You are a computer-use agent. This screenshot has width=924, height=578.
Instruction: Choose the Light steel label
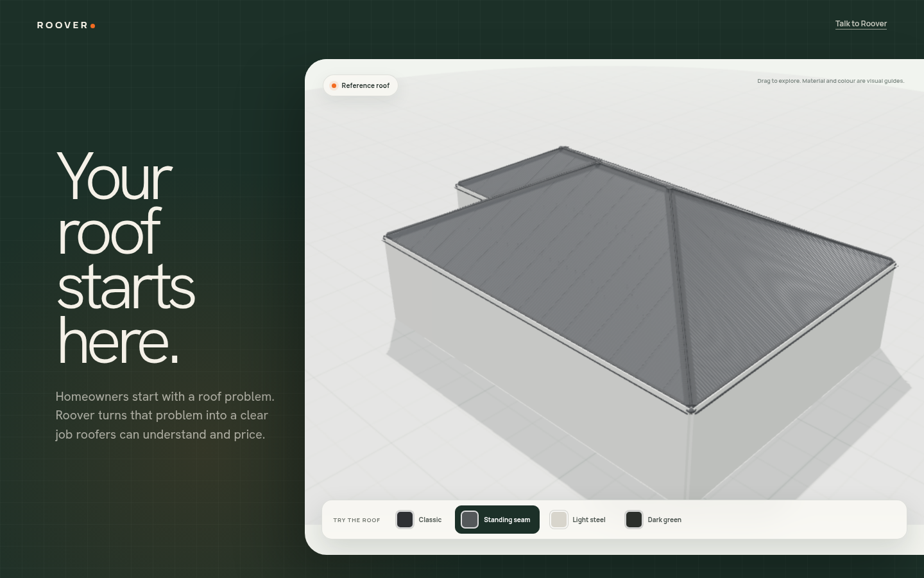click(x=589, y=520)
